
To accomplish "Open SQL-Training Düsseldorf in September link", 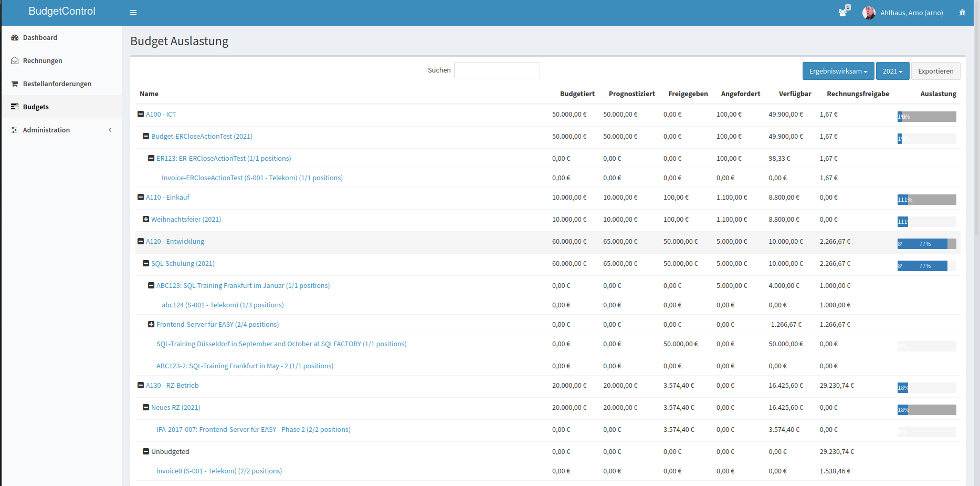I will [x=281, y=344].
